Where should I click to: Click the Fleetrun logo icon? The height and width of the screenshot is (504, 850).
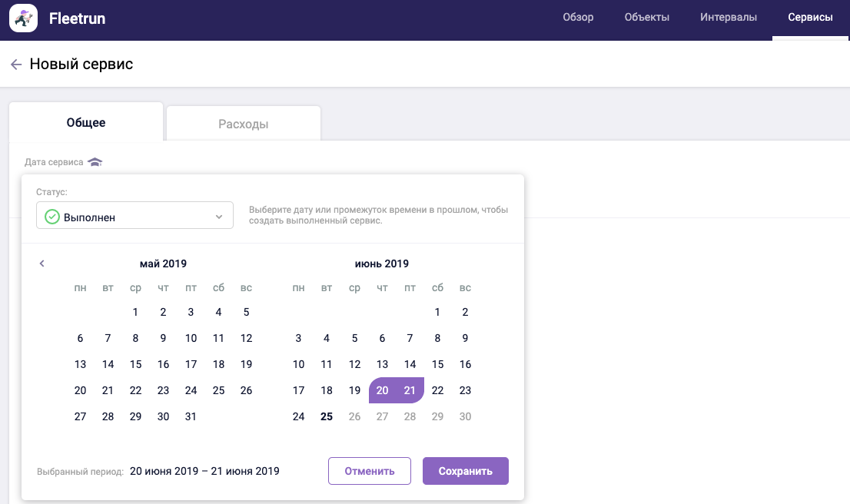click(x=23, y=18)
